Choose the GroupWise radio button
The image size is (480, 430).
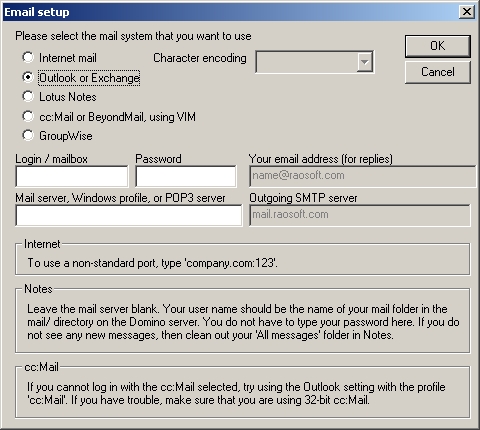pos(28,136)
